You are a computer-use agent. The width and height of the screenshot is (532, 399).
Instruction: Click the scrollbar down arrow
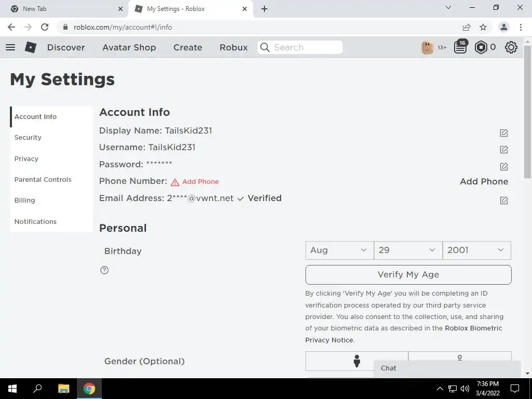point(527,374)
